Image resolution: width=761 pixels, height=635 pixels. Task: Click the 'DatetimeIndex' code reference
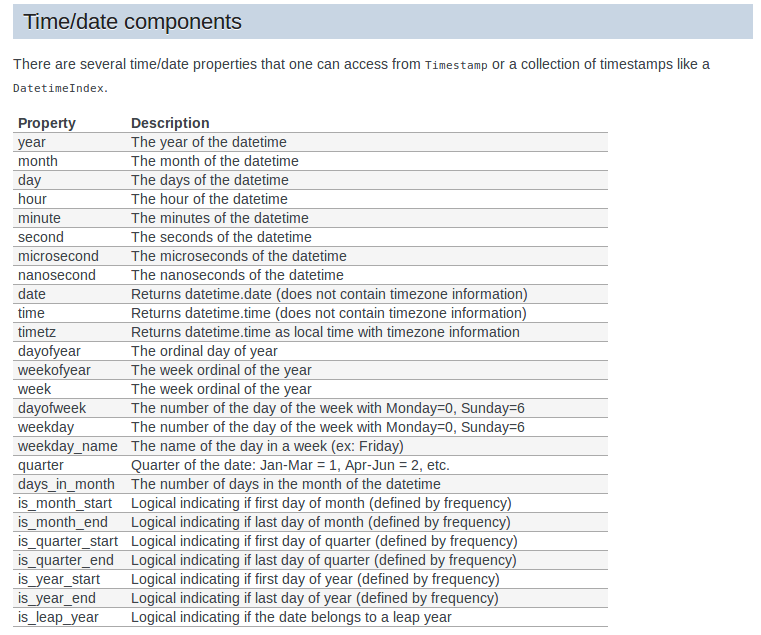point(58,88)
